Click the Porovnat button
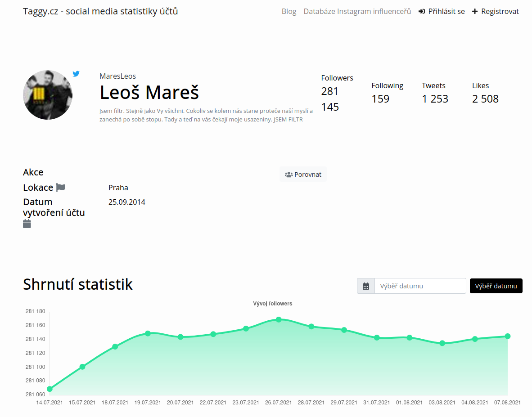The width and height of the screenshot is (532, 417). [x=303, y=174]
